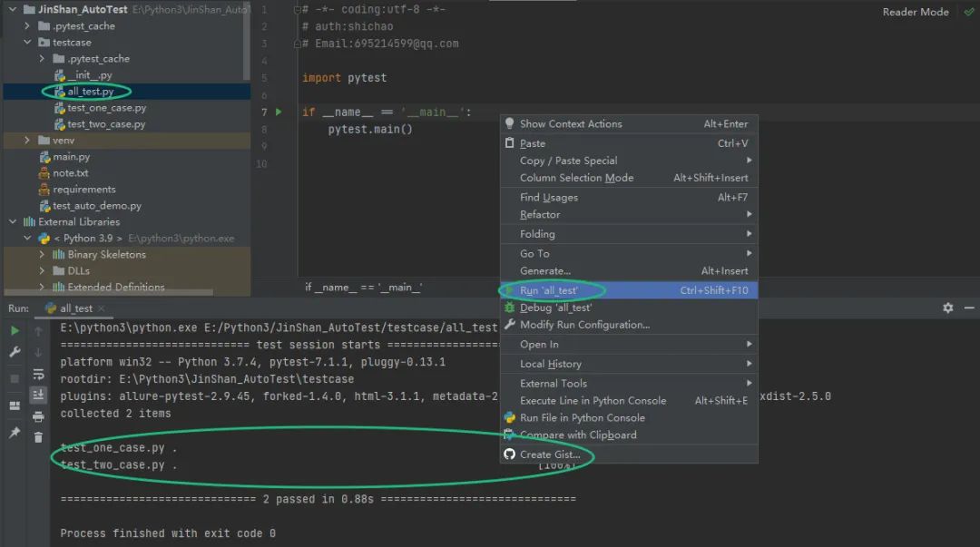Collapse the testcase folder
980x547 pixels.
(x=27, y=42)
